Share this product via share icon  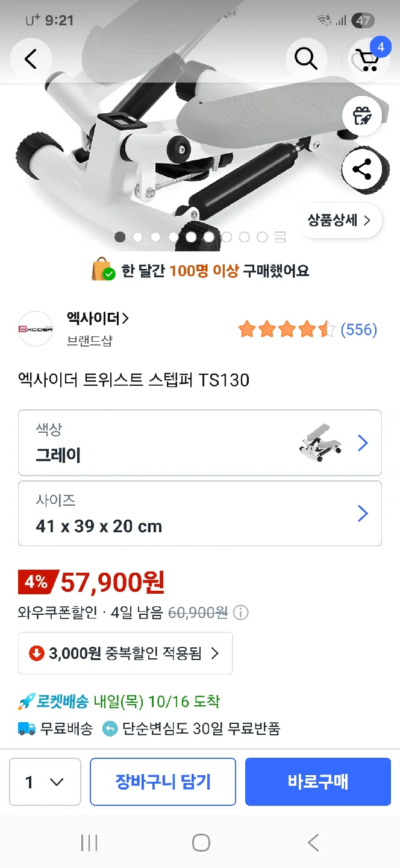click(362, 169)
